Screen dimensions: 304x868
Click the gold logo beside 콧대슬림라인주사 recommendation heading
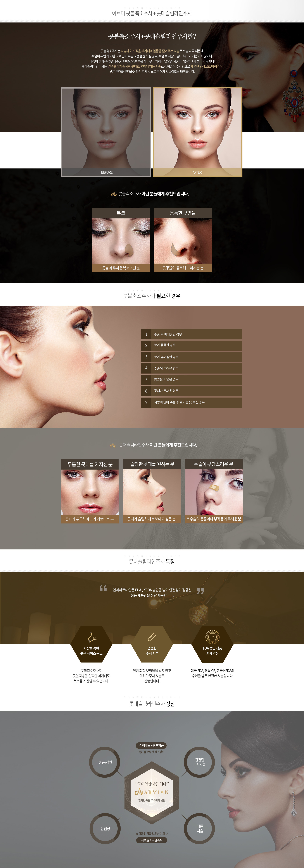113,445
